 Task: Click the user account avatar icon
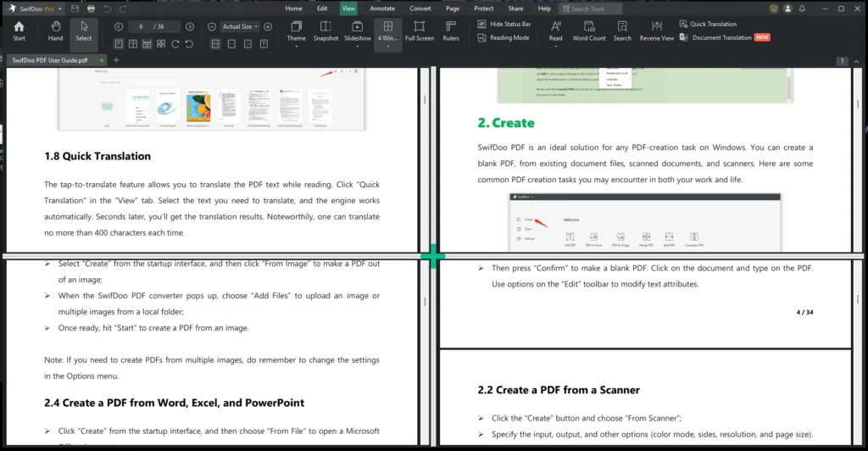(x=787, y=8)
